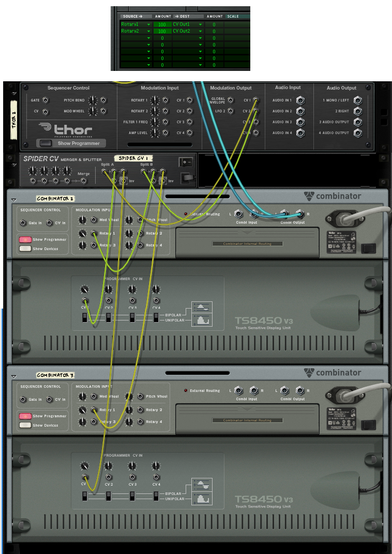Click Thor's Rotary 1 modulation input jack
This screenshot has height=554, width=392.
165,100
